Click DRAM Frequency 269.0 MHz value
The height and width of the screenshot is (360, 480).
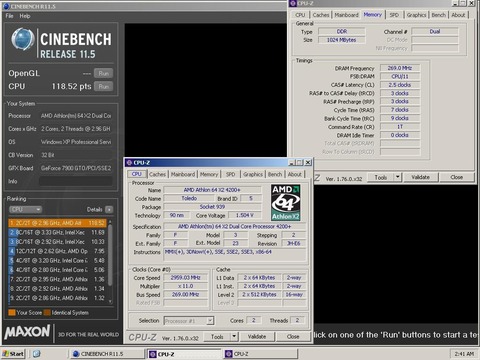coord(400,68)
